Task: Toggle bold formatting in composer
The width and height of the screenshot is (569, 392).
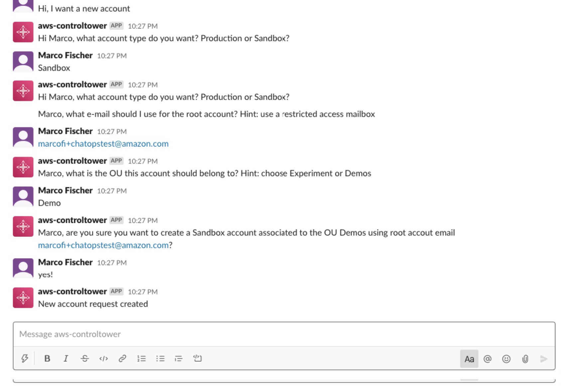Action: pyautogui.click(x=47, y=358)
